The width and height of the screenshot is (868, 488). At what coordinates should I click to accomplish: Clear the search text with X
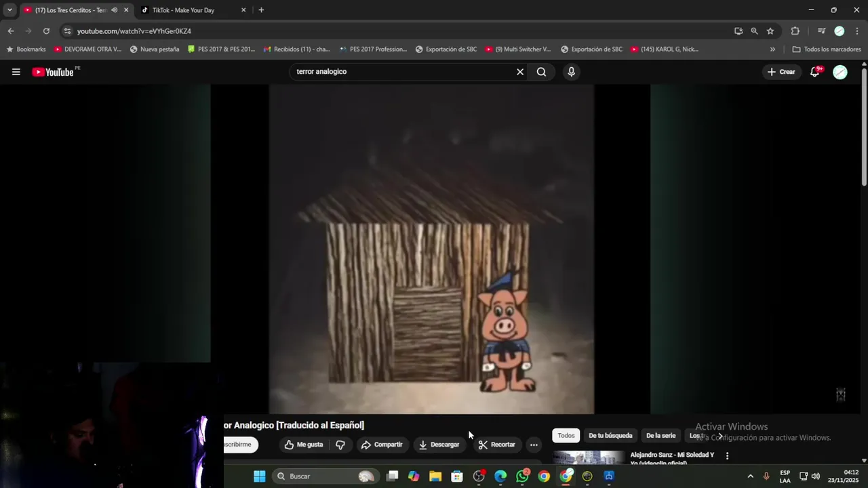[520, 72]
